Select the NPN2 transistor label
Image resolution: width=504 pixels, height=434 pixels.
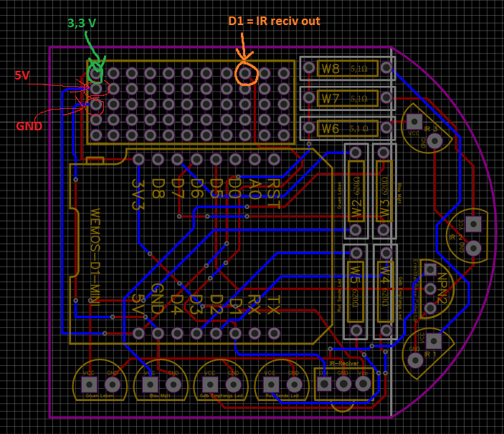pyautogui.click(x=443, y=289)
